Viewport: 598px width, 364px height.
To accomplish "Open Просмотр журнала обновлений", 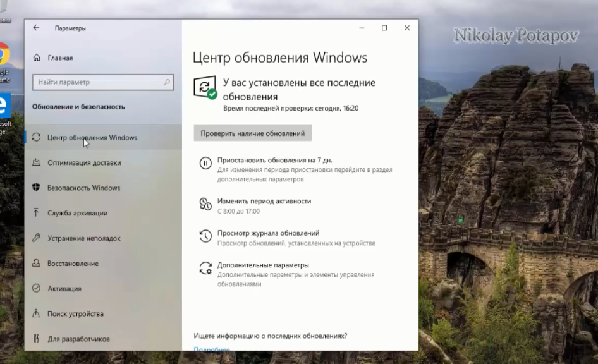I will [268, 233].
